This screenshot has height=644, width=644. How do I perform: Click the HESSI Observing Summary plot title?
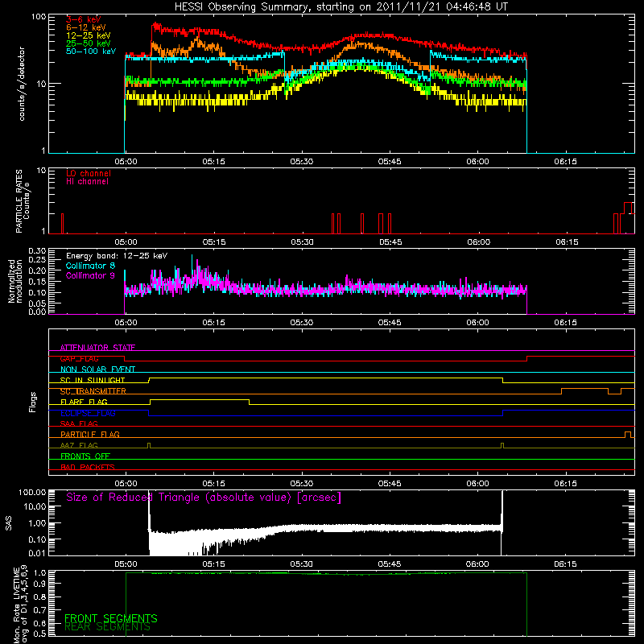pyautogui.click(x=341, y=6)
